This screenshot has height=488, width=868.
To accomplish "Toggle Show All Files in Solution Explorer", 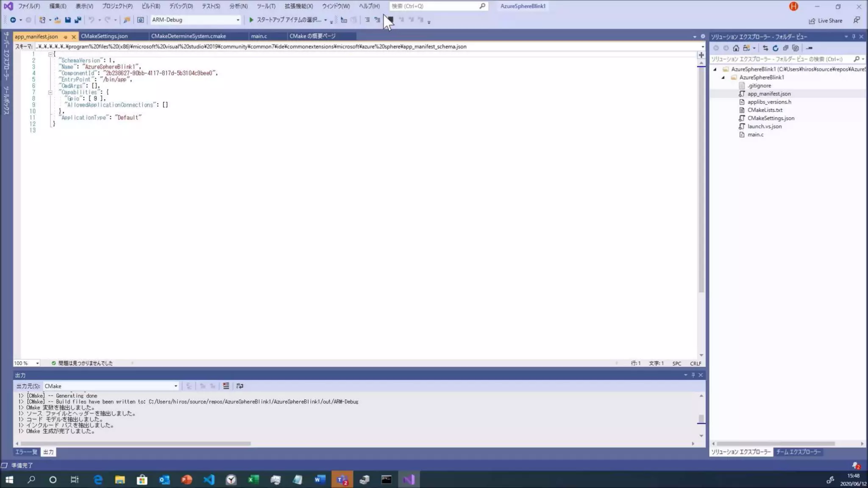I will click(796, 48).
